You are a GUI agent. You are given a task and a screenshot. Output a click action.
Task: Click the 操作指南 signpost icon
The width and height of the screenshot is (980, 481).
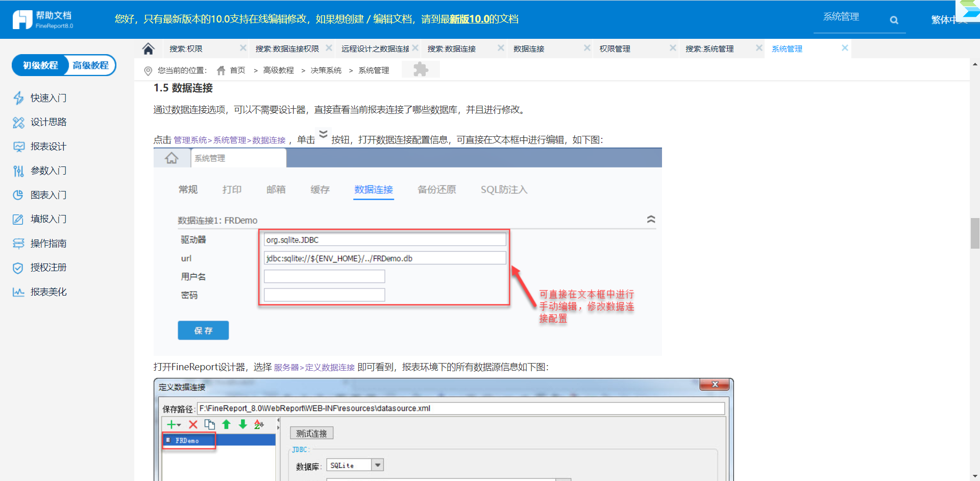pos(18,244)
